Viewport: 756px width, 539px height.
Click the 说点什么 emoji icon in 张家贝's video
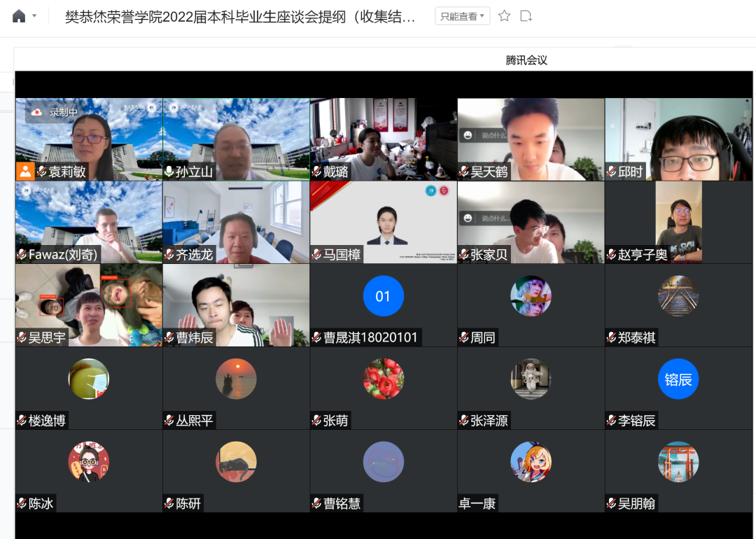468,218
